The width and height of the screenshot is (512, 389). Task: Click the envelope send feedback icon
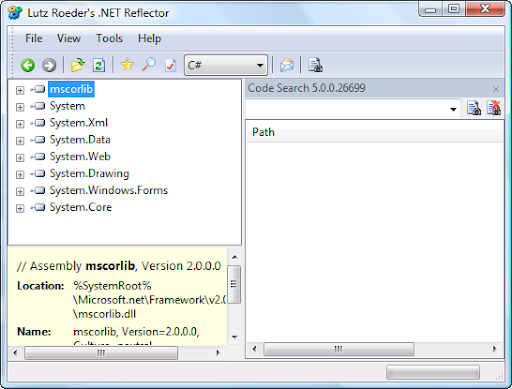[287, 65]
